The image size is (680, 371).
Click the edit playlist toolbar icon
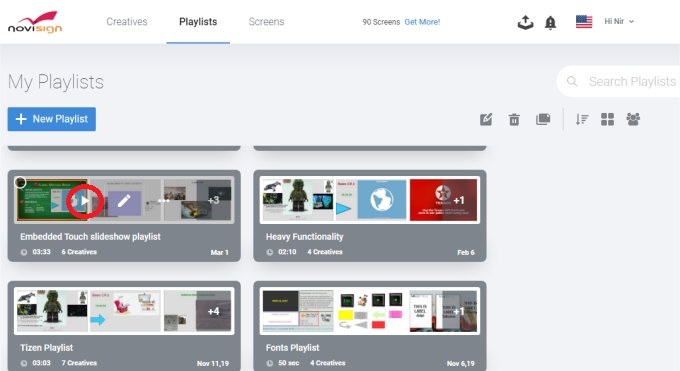click(x=486, y=119)
